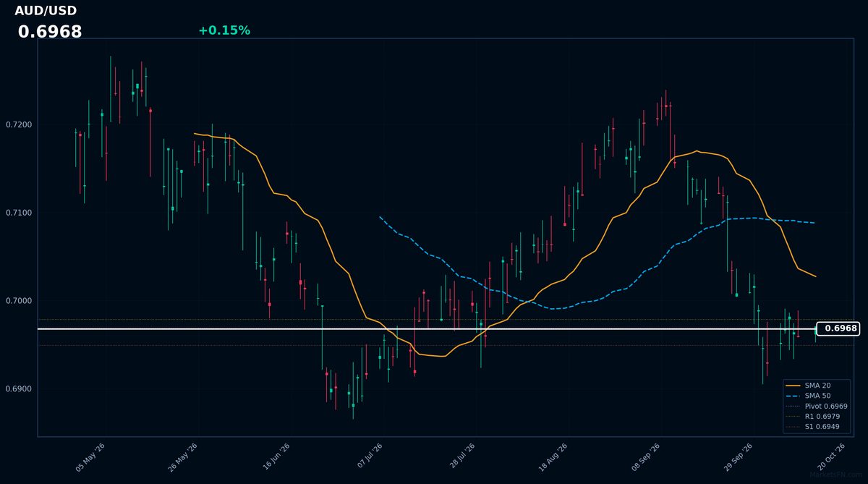Click the orange SMA 20 line swatch in legend
Viewport: 868px width, 484px height.
click(x=793, y=386)
